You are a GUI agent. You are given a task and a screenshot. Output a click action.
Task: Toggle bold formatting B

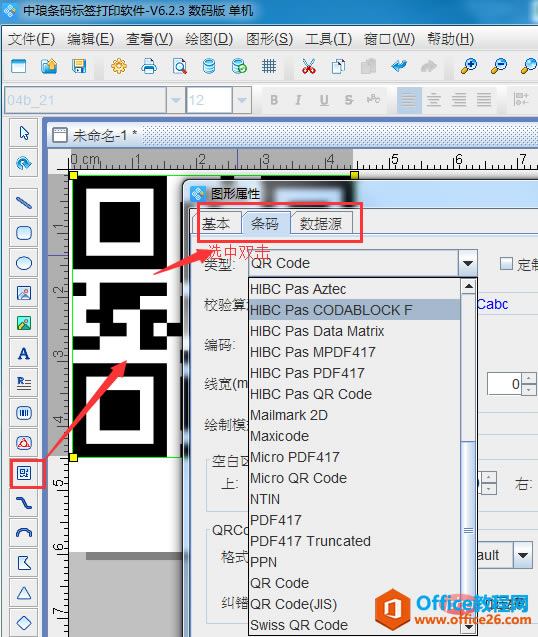pyautogui.click(x=274, y=100)
